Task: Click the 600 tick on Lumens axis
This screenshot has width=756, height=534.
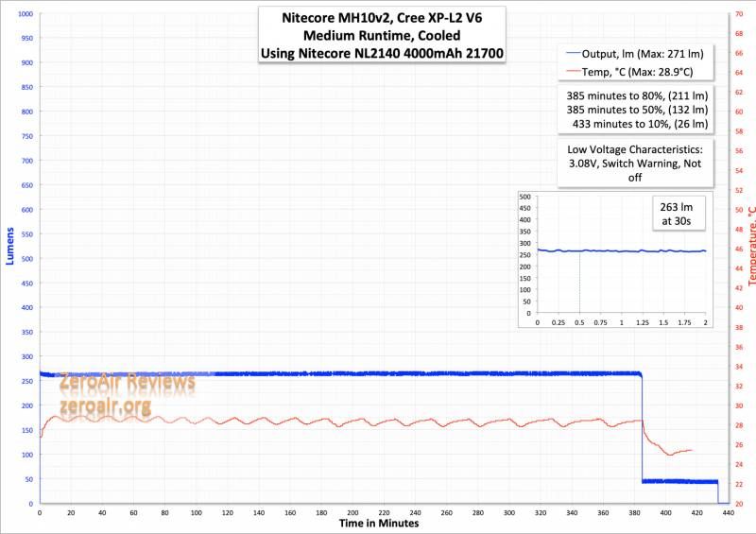Action: pyautogui.click(x=27, y=210)
